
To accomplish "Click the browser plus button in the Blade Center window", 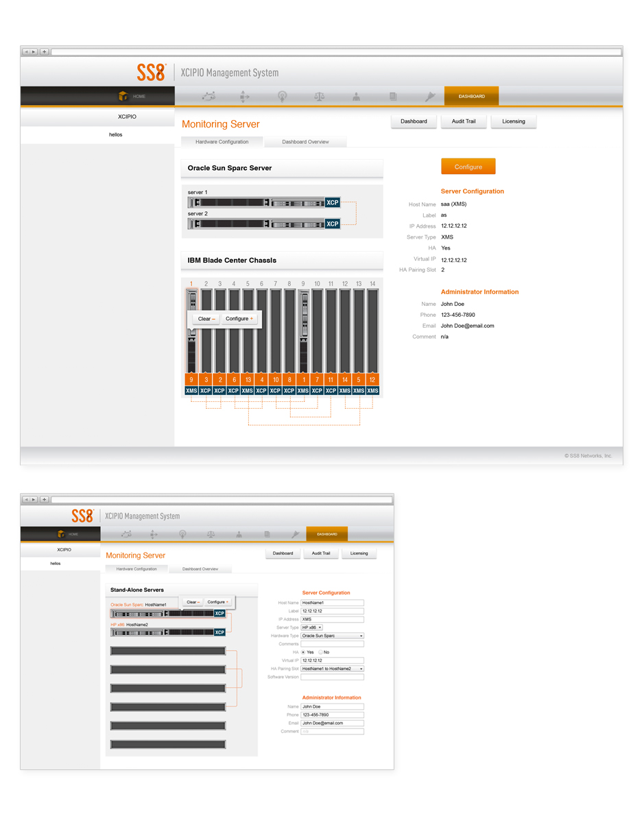I will pos(44,51).
